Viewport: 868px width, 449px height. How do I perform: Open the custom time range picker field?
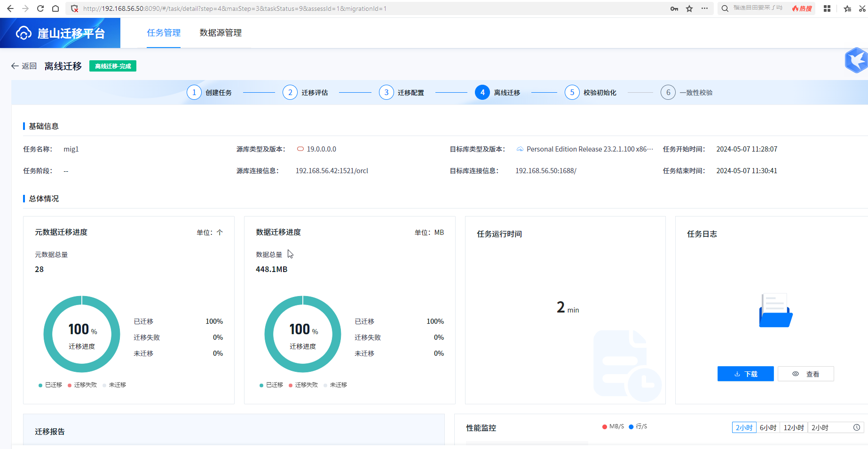pyautogui.click(x=836, y=427)
